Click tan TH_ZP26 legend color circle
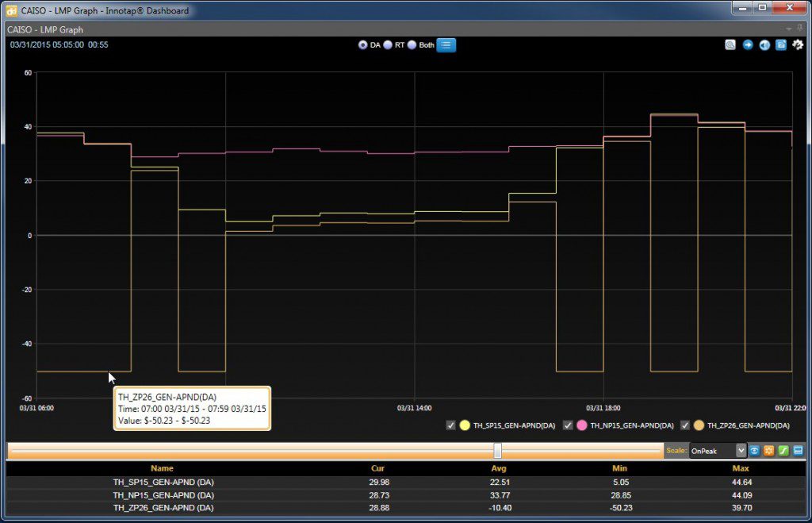812x523 pixels. 699,425
